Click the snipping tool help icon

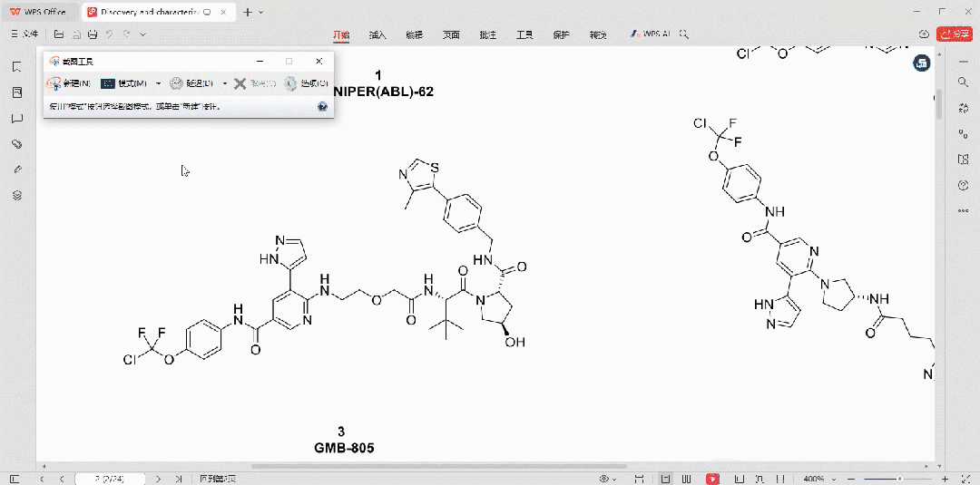(322, 107)
